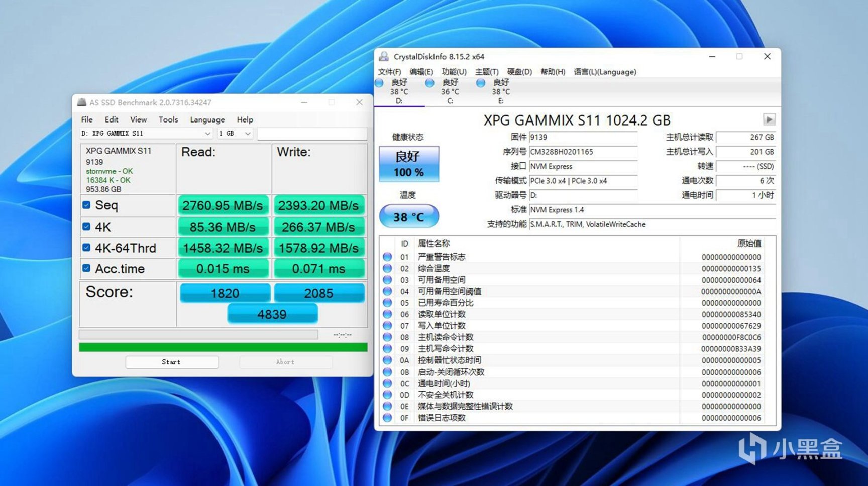Click the status dot for attribute 04

pyautogui.click(x=387, y=291)
